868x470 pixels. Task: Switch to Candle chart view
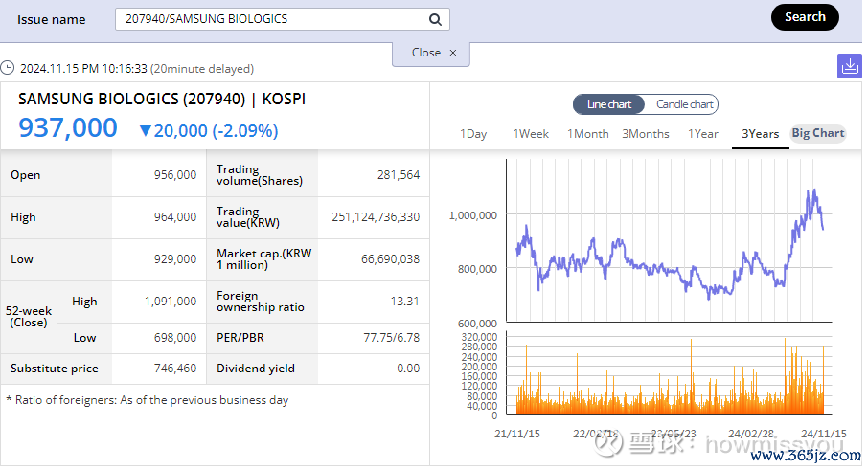click(684, 104)
